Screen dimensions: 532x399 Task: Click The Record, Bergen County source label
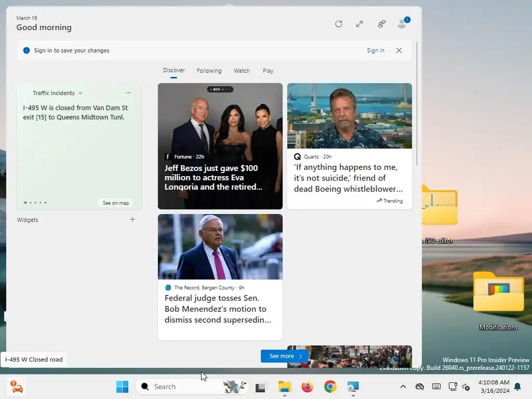[205, 288]
